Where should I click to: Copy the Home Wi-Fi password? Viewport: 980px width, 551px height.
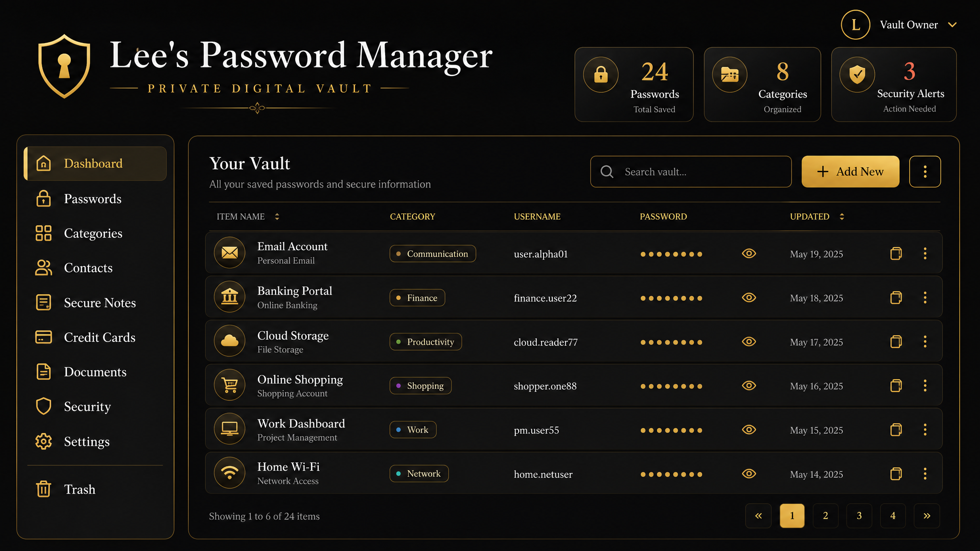896,474
